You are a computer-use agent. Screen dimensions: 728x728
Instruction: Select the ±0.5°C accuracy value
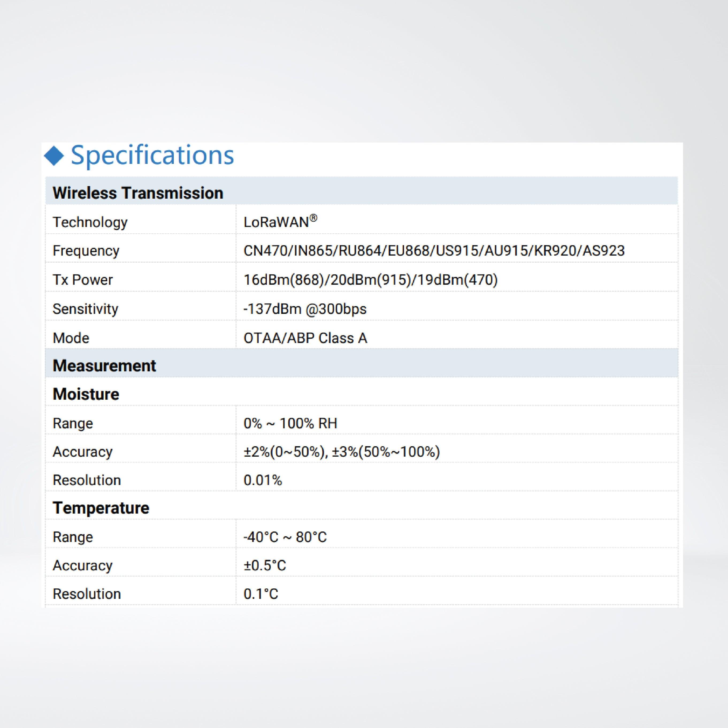point(265,566)
